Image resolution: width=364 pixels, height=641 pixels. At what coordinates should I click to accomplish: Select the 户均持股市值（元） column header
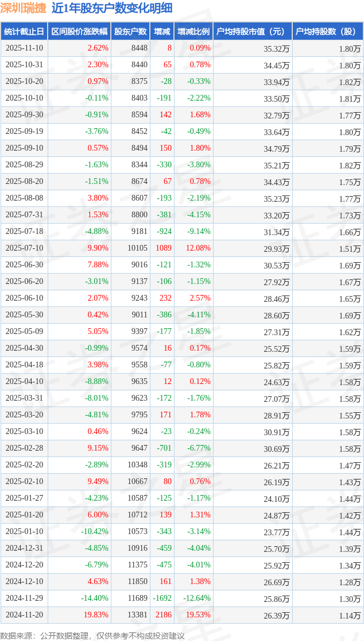(x=252, y=32)
